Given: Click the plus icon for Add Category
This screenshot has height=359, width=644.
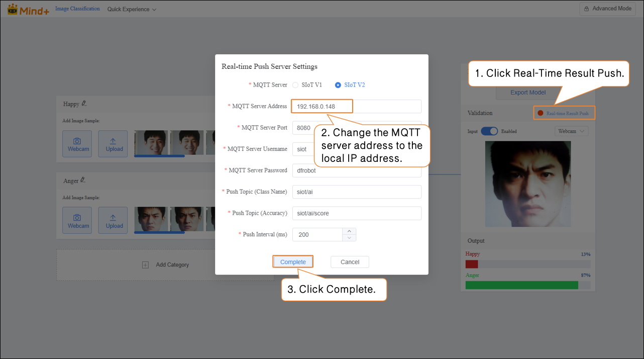Looking at the screenshot, I should point(145,265).
